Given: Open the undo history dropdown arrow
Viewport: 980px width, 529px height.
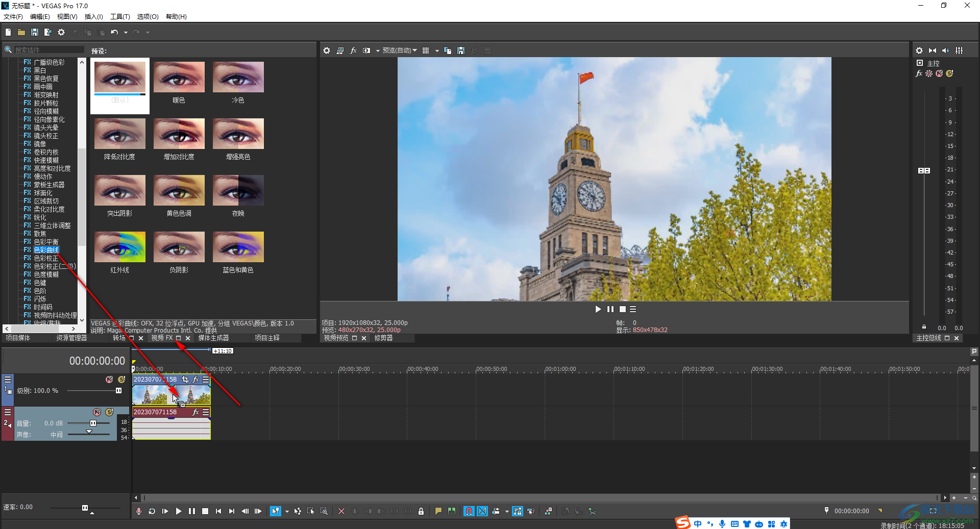Looking at the screenshot, I should [x=126, y=33].
